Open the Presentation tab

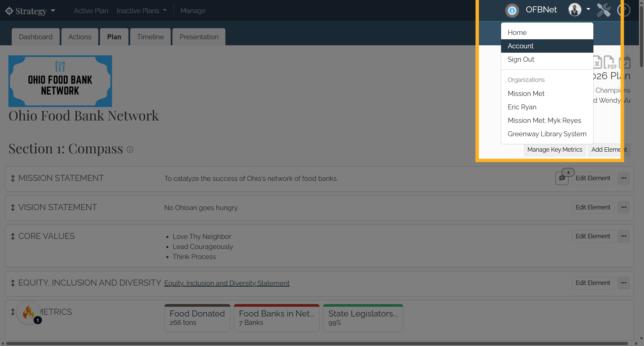tap(199, 37)
